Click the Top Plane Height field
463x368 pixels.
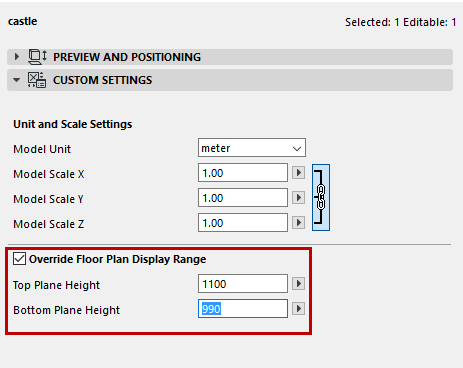tap(243, 284)
